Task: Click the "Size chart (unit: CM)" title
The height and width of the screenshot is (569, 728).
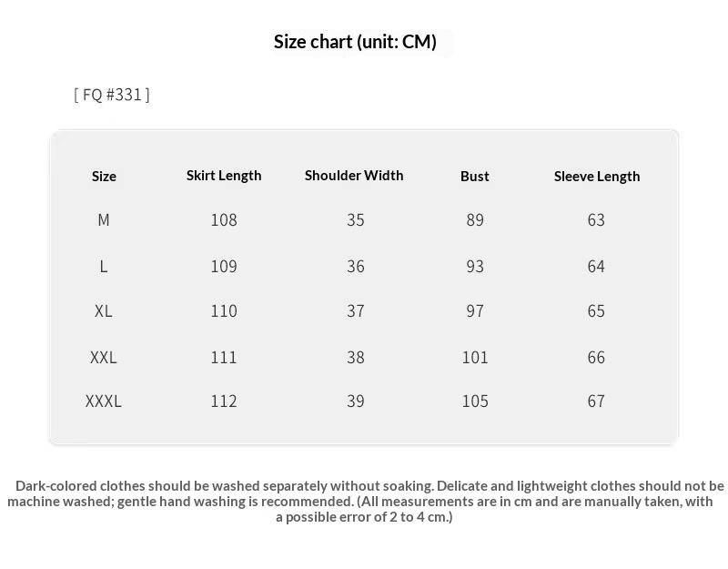Action: point(355,42)
